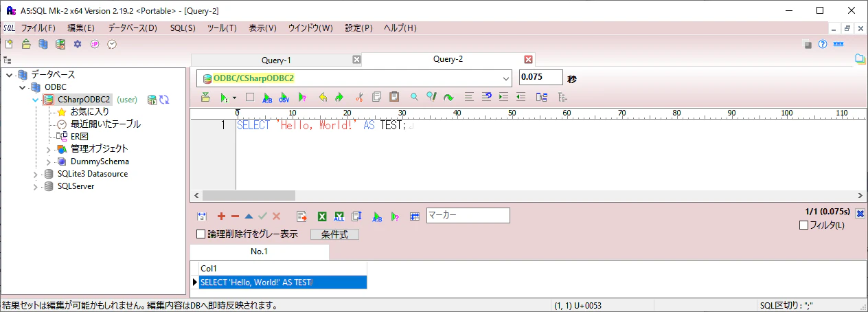The height and width of the screenshot is (312, 868).
Task: Click the search and replace icon
Action: click(431, 98)
